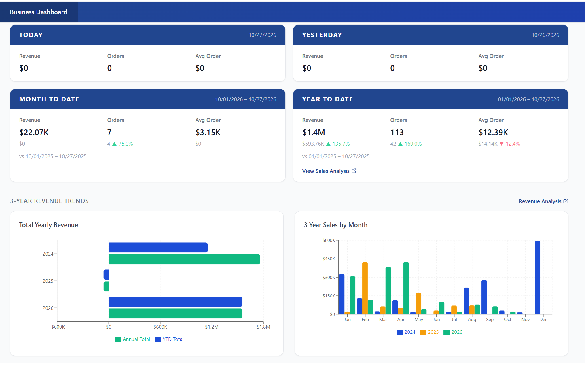Click the green April 2026 bar
Viewport: 588px width, 366px height.
pos(406,288)
